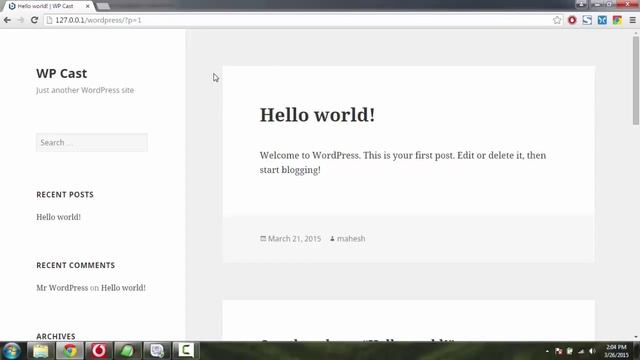Select the Hello world! | WP Cast tab

pyautogui.click(x=46, y=6)
